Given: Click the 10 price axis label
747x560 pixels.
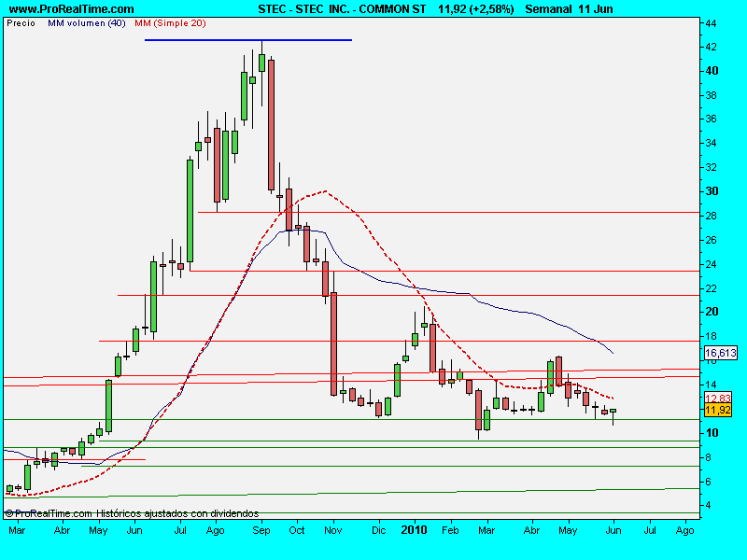Looking at the screenshot, I should click(x=712, y=433).
